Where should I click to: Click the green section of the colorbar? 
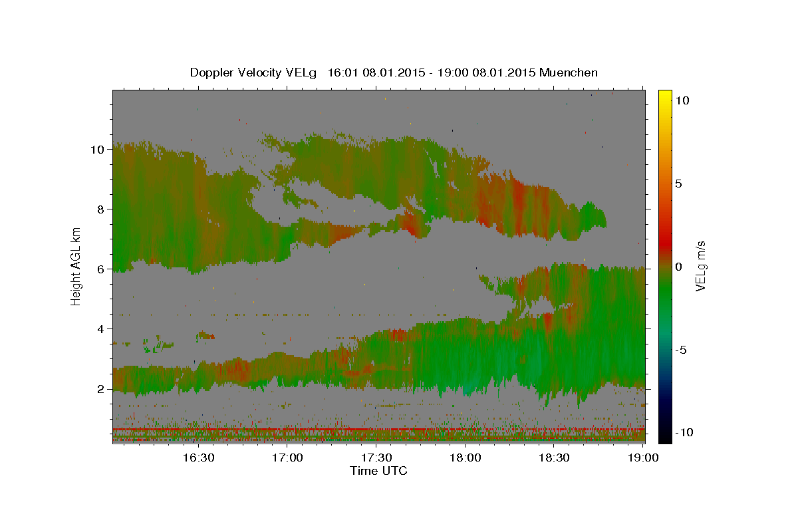[665, 293]
